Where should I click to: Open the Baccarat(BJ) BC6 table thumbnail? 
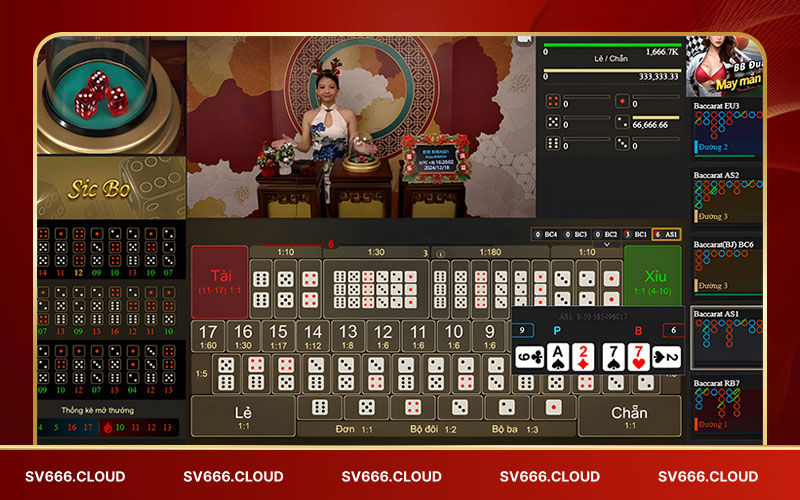click(728, 268)
